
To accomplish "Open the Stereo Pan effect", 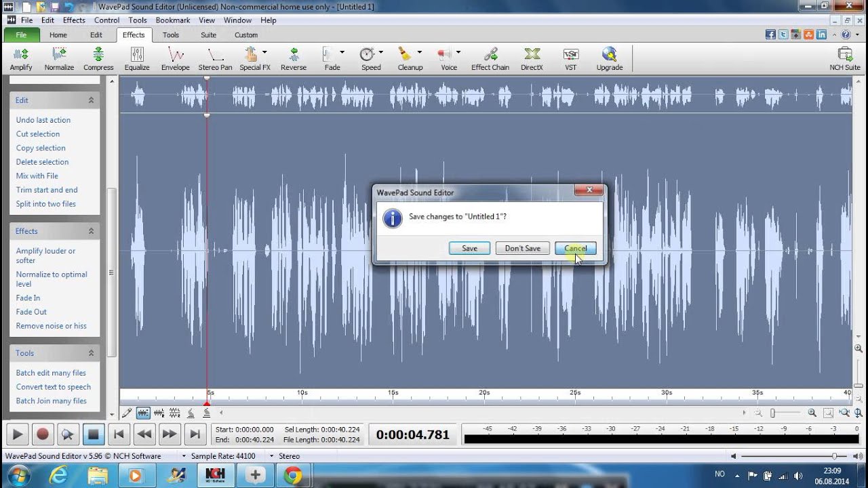I will (x=215, y=59).
